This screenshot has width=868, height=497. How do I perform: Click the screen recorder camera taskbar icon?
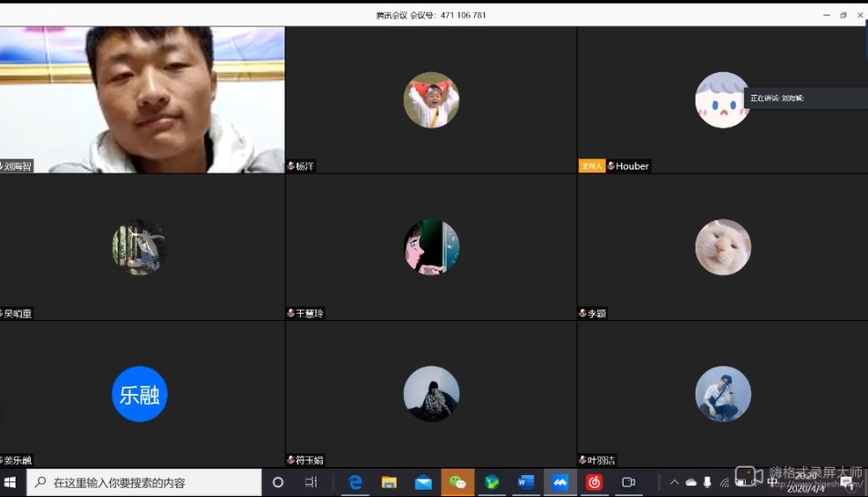[628, 482]
